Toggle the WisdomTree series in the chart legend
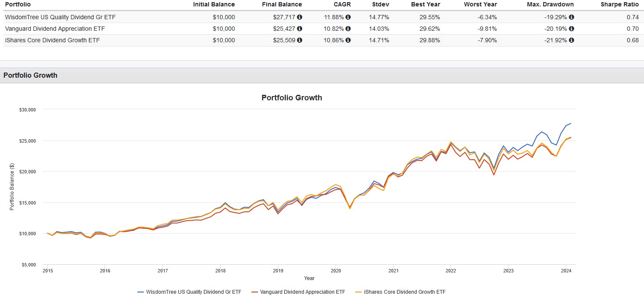The height and width of the screenshot is (298, 644). pyautogui.click(x=191, y=292)
